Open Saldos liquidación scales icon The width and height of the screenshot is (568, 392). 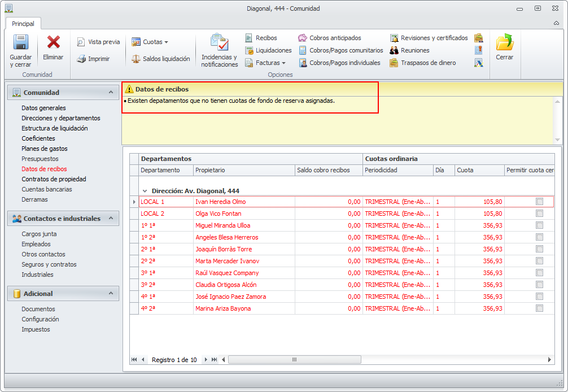click(136, 59)
